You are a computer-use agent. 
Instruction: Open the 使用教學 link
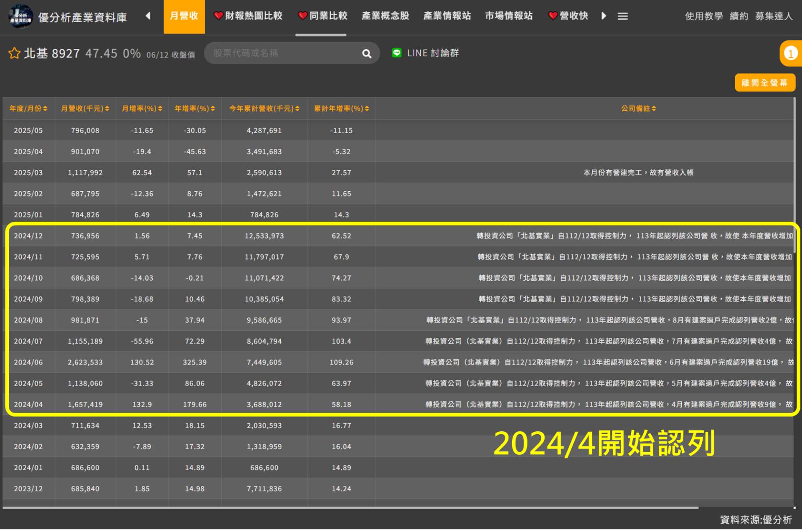click(x=704, y=16)
